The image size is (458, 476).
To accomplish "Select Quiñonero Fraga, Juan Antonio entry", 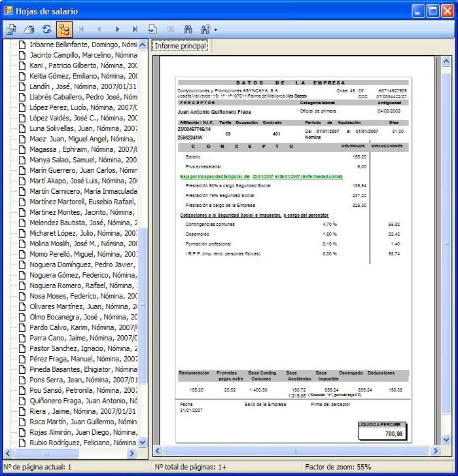I will (83, 400).
